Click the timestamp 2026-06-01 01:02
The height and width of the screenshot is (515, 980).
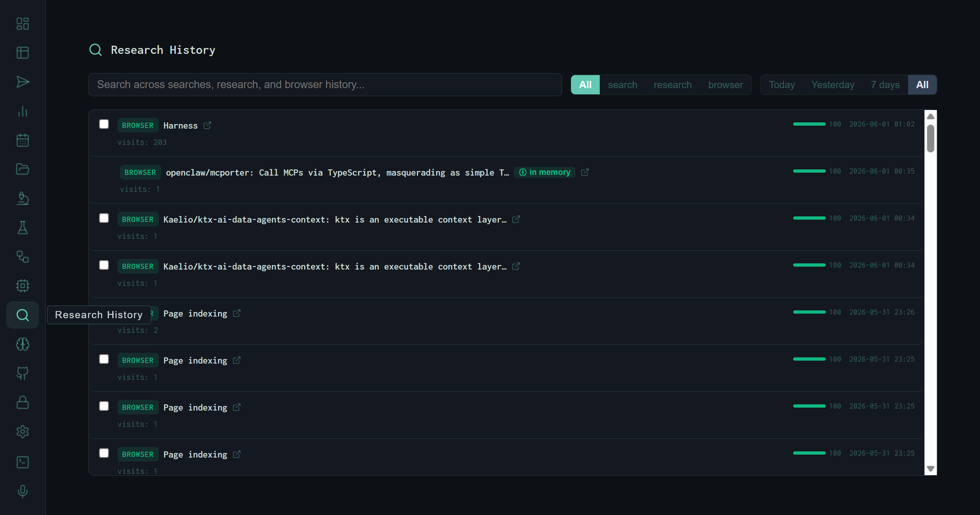pyautogui.click(x=882, y=124)
